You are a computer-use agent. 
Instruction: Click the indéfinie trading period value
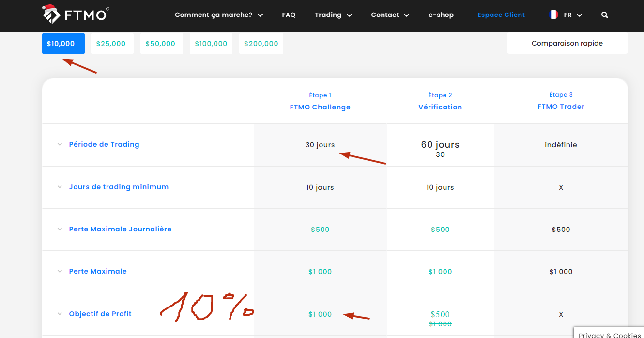pos(561,145)
